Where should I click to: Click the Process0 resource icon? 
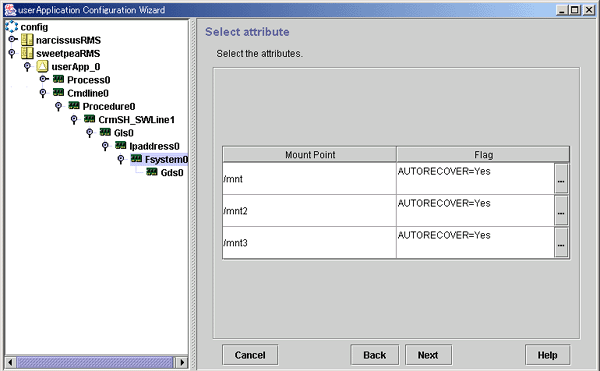coord(59,80)
